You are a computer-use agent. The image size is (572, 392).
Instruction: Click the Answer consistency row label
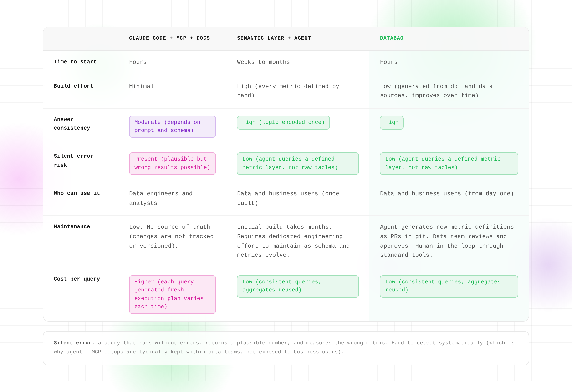click(x=72, y=123)
